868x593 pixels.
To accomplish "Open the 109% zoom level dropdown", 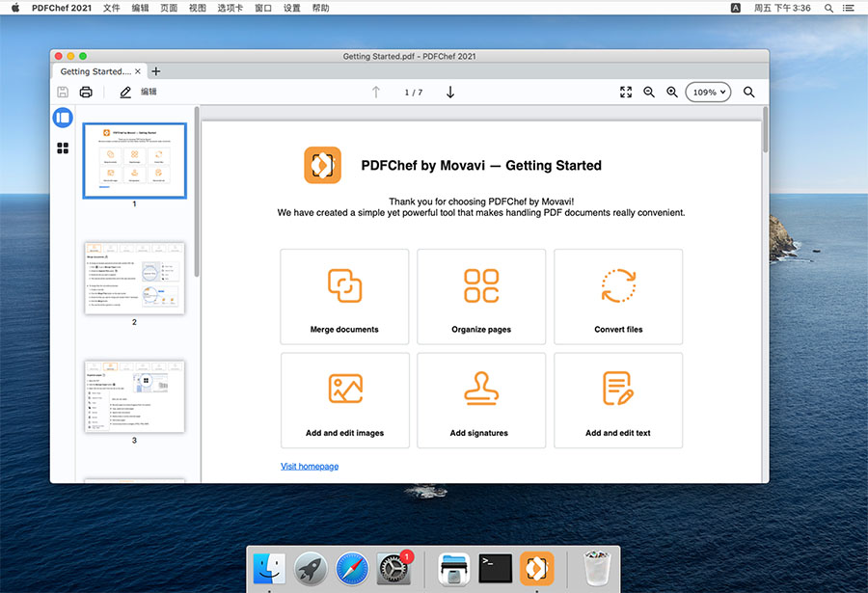I will point(709,92).
